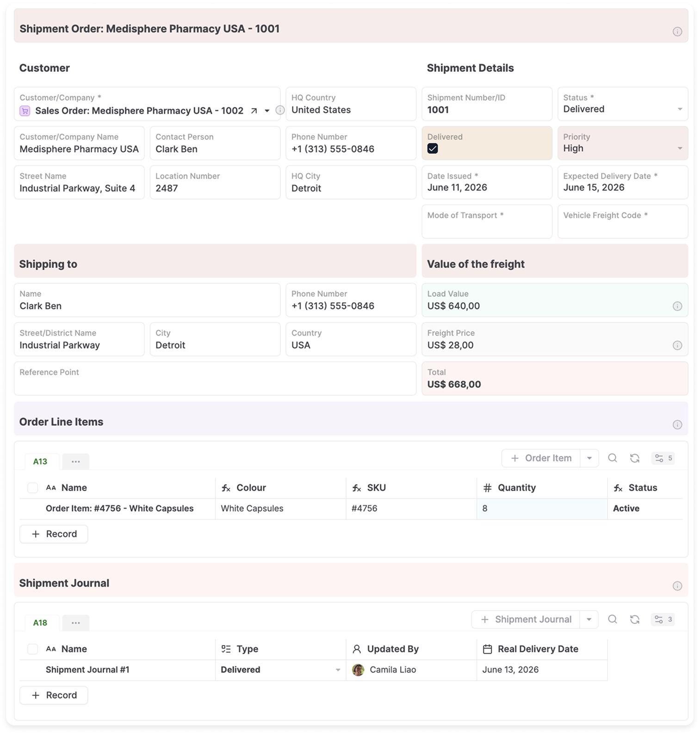Screen dimensions: 700x734
Task: Edit the Expected Delivery Date field
Action: (x=623, y=182)
